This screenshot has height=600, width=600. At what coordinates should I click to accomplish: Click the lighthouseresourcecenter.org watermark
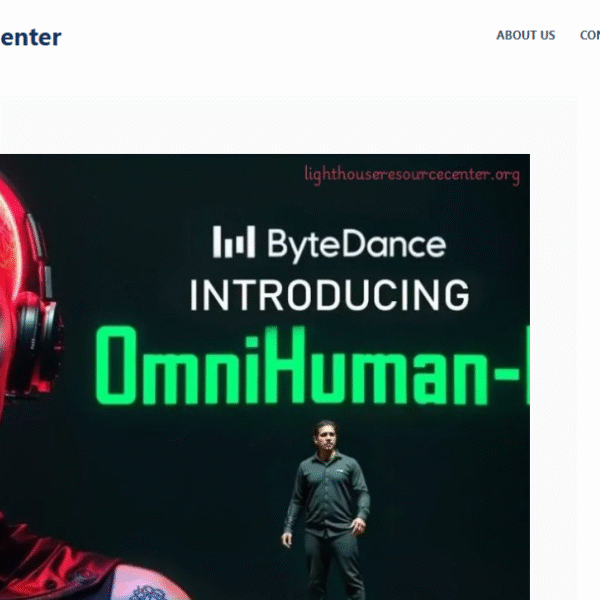point(412,174)
